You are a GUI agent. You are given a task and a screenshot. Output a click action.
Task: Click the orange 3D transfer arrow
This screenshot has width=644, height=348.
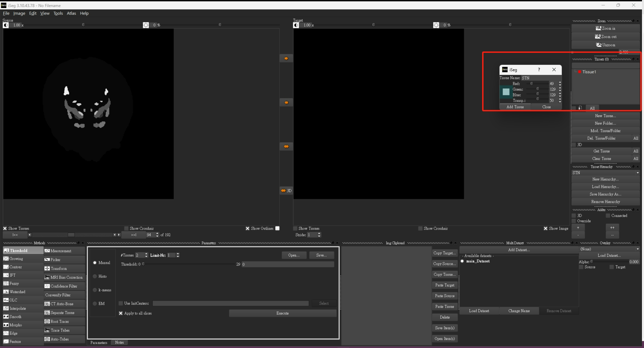click(286, 191)
